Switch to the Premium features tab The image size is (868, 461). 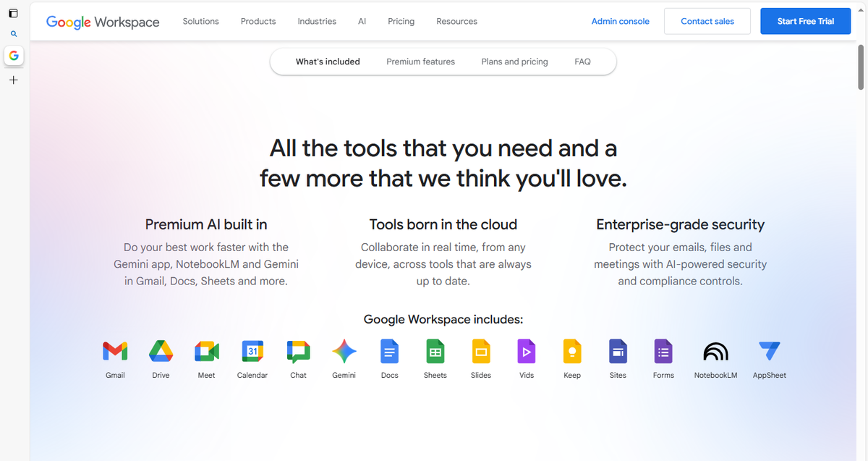click(420, 62)
